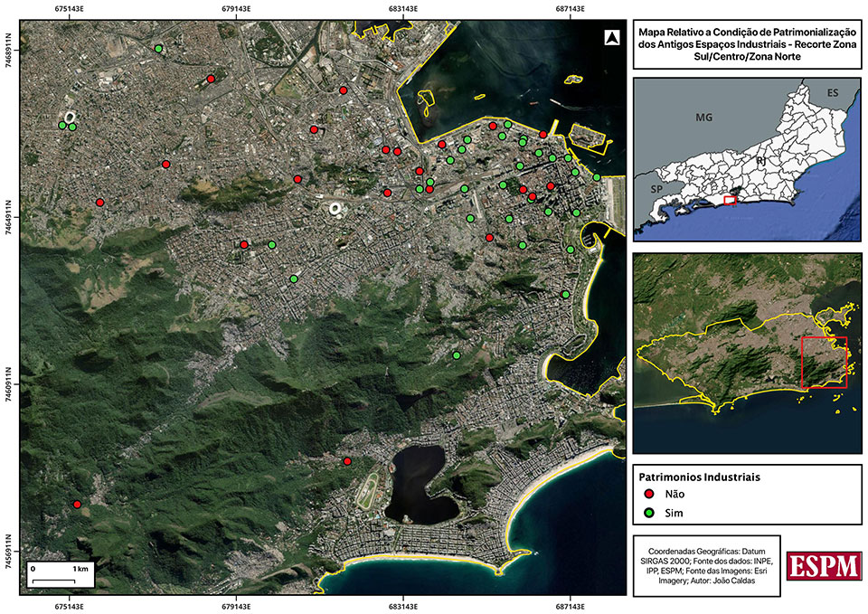Click the north arrow icon on the map

pos(610,38)
